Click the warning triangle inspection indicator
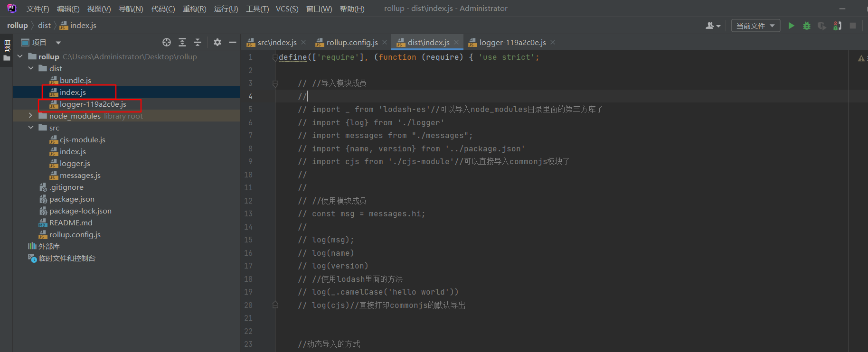868x352 pixels. click(861, 58)
